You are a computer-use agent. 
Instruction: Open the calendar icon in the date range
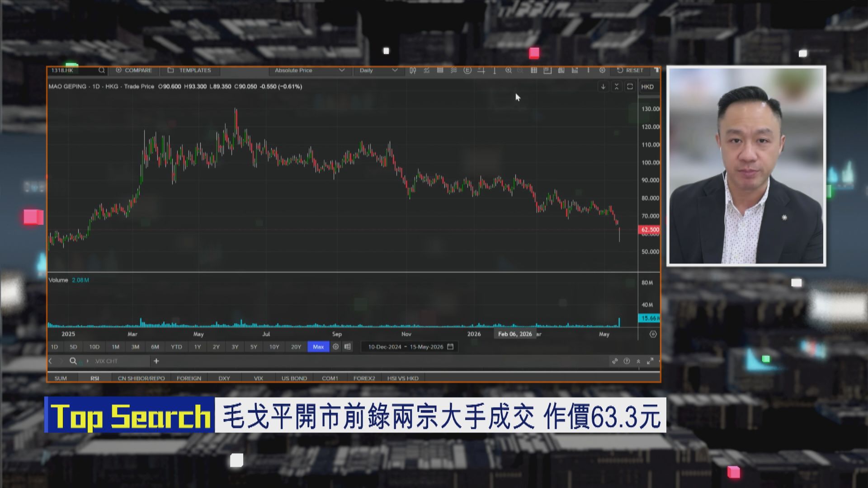pyautogui.click(x=450, y=347)
